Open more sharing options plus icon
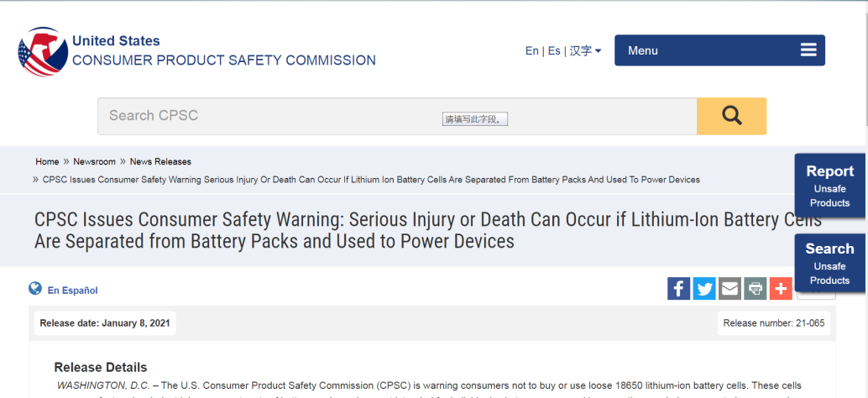Screen dimensions: 868x398 781,288
